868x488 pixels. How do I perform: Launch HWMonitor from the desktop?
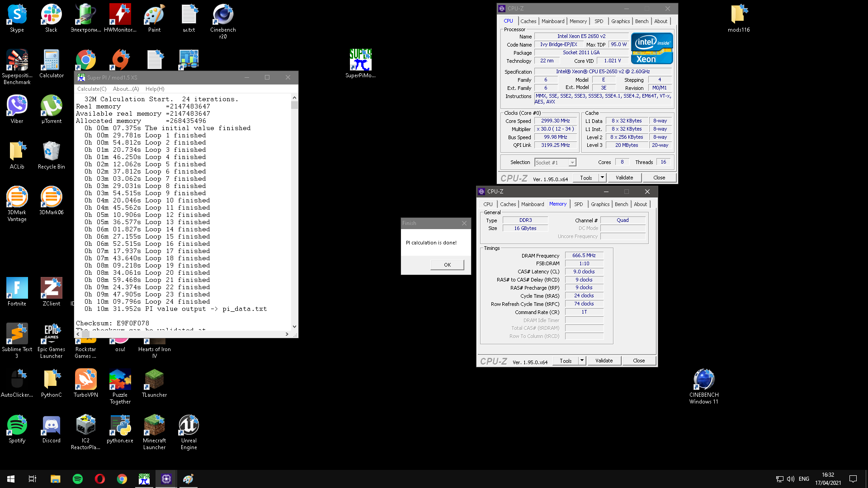coord(120,18)
